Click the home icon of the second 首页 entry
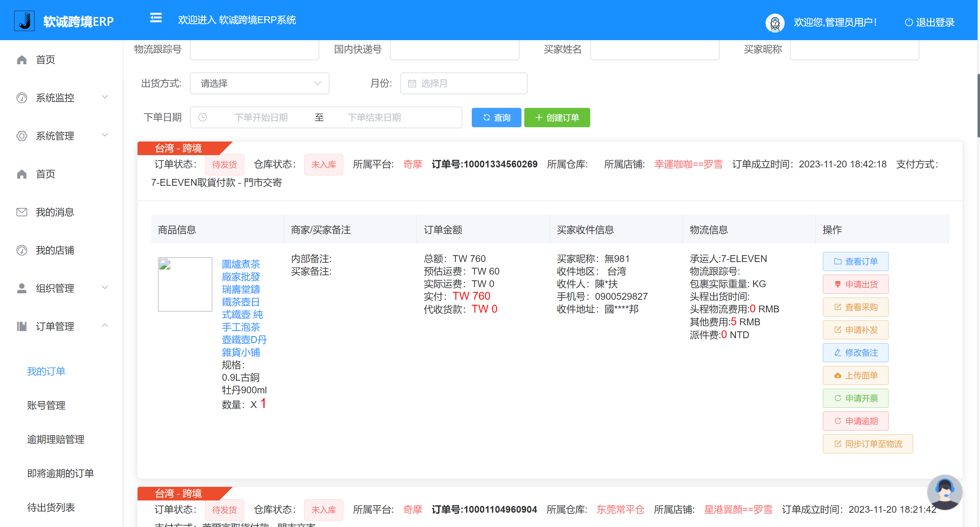Viewport: 980px width, 527px height. coord(22,174)
